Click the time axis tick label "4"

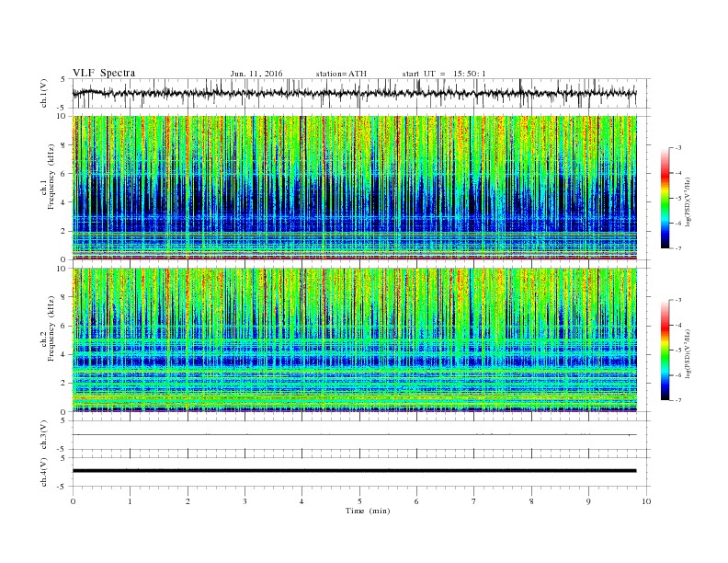point(301,501)
